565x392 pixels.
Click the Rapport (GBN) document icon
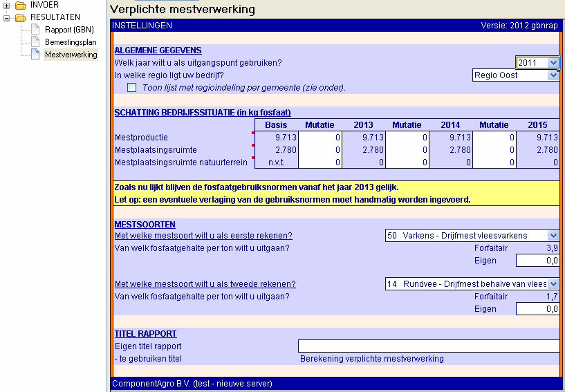pyautogui.click(x=35, y=30)
